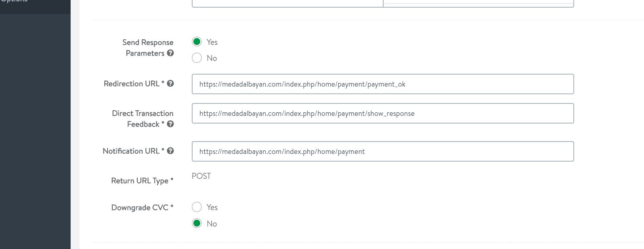
Task: Edit the Notification URL text box
Action: pos(382,152)
